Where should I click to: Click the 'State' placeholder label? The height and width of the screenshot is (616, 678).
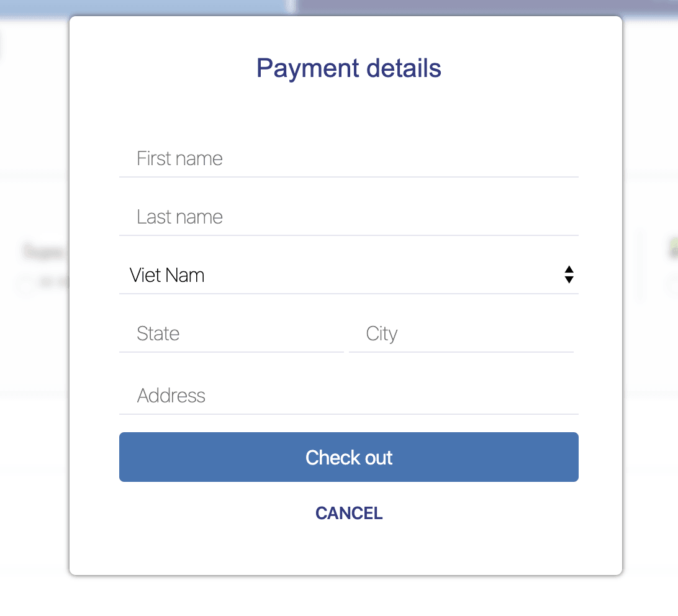click(158, 333)
